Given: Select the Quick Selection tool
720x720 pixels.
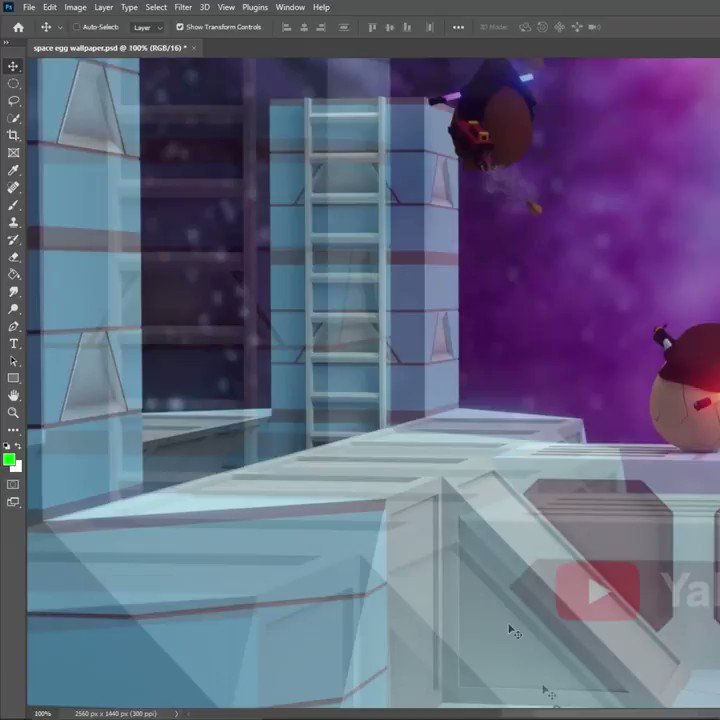Looking at the screenshot, I should coord(13,118).
